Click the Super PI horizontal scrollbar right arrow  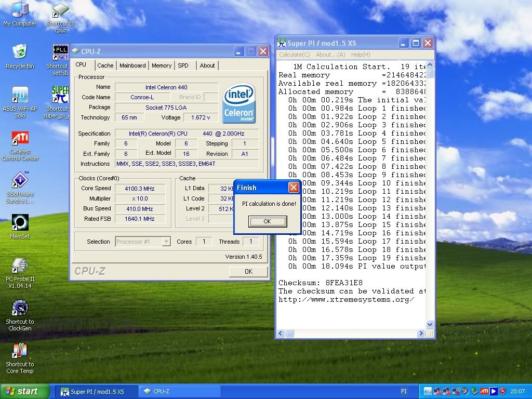(x=421, y=334)
